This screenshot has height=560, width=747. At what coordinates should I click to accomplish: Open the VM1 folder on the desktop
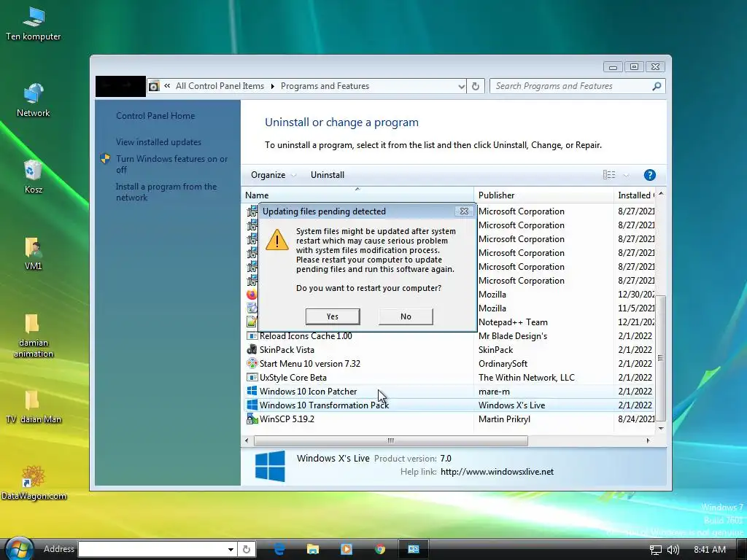coord(34,253)
